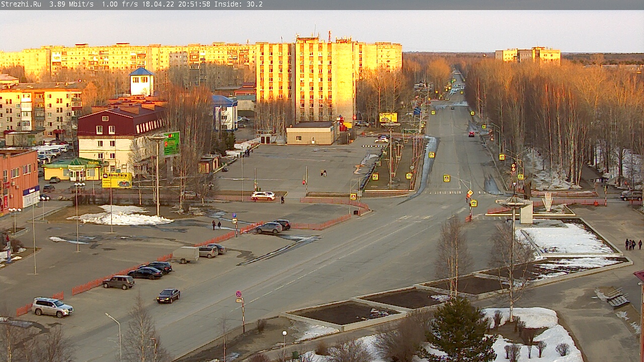Select the Inside: 30.2 temperature reading
The image size is (644, 362).
[x=238, y=4]
